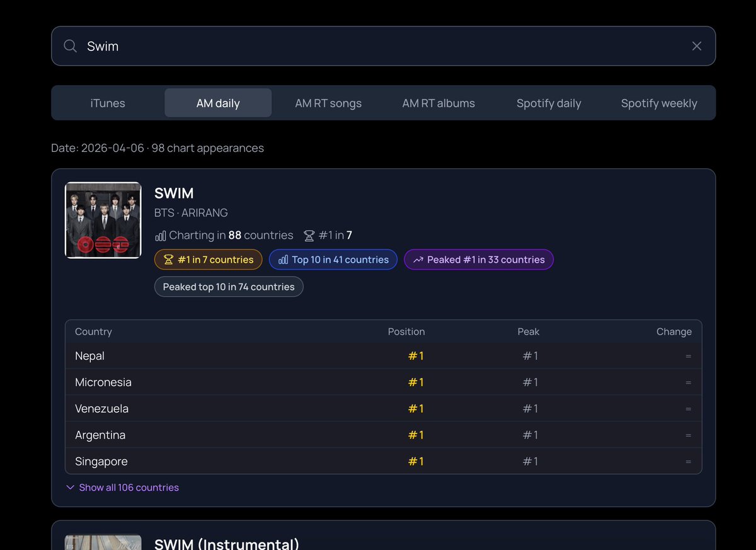Click the SWIM song title
The image size is (756, 550).
(174, 193)
